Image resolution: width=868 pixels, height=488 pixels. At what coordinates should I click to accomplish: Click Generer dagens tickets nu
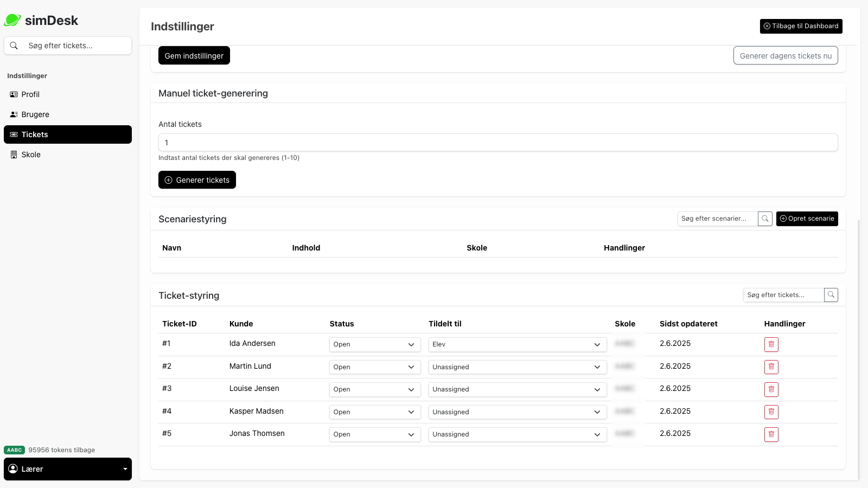pyautogui.click(x=785, y=55)
